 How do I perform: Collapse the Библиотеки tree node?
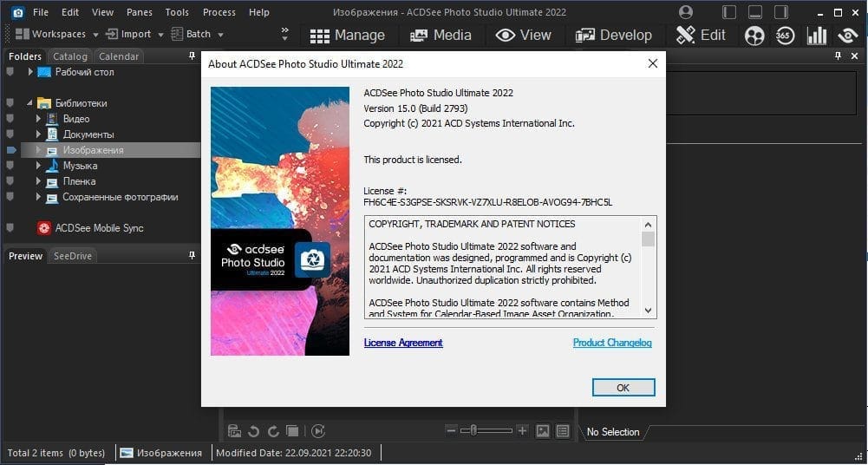[x=29, y=103]
